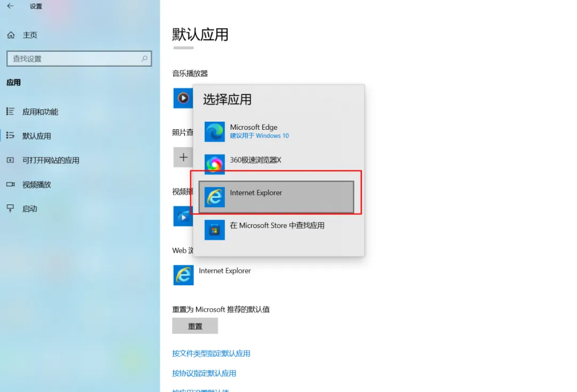This screenshot has height=392, width=577.
Task: Click the 视频播放 camera icon
Action: tap(10, 184)
